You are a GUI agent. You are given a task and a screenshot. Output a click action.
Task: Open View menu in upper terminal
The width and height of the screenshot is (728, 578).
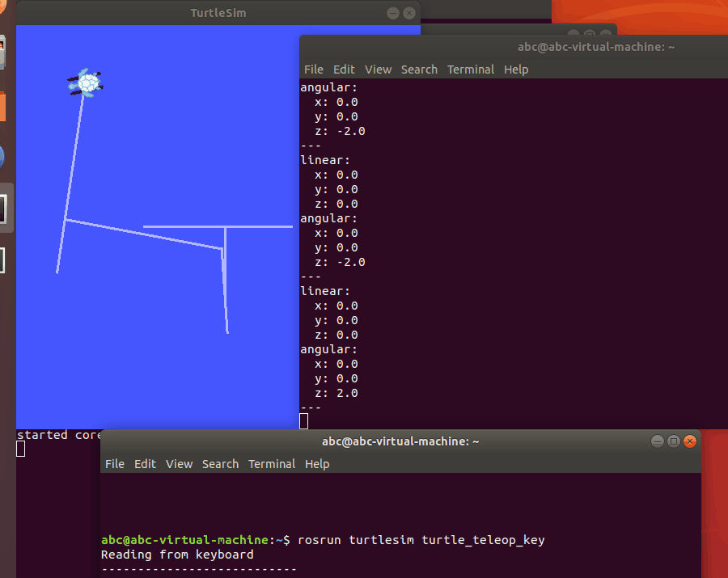[378, 70]
